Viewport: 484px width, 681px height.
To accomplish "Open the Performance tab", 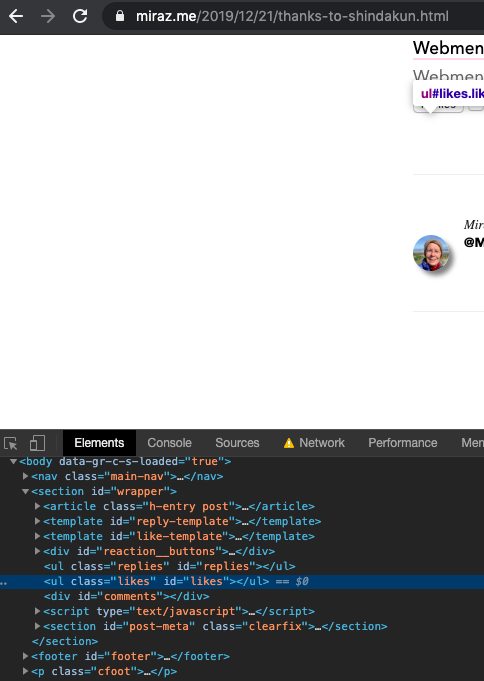I will tap(403, 443).
